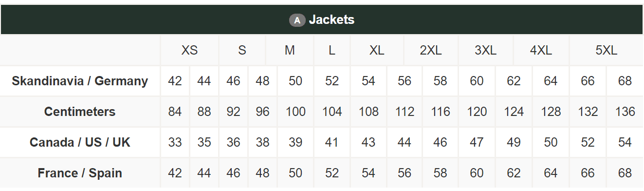Select the 2XL size column header

[431, 50]
